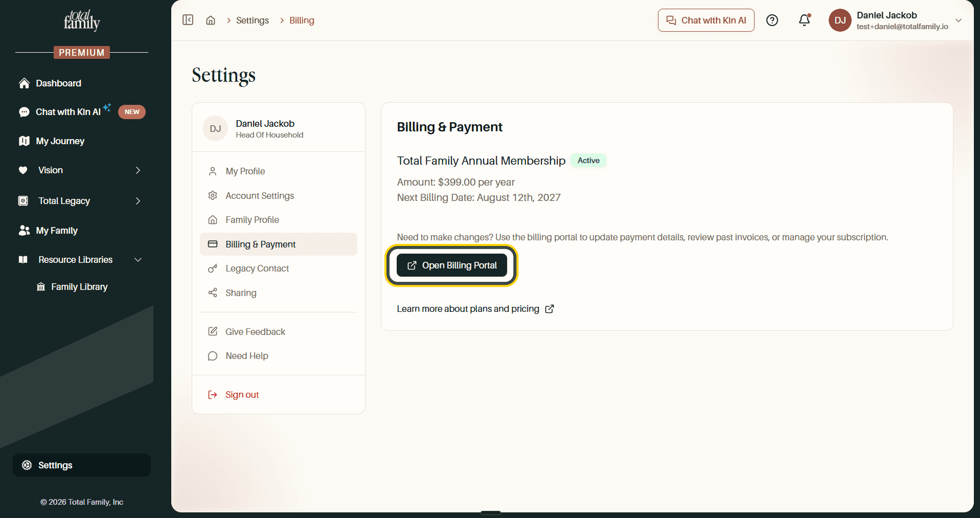
Task: Click the Active status badge
Action: 588,161
